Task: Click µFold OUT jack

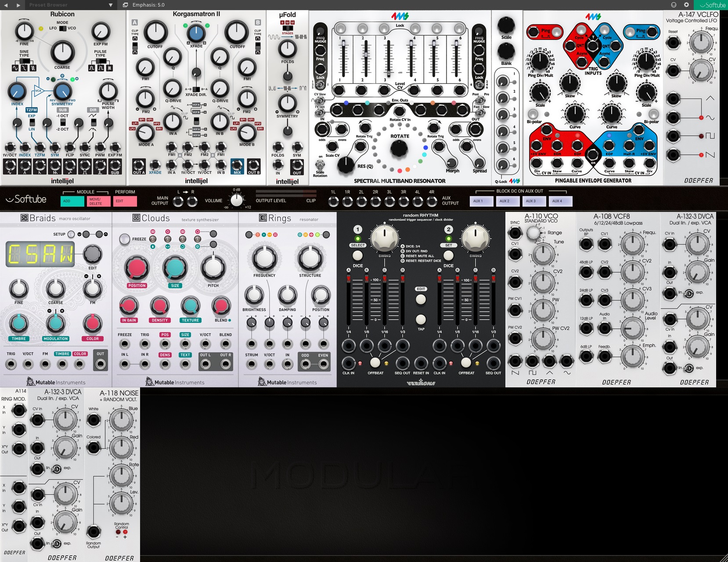Action: click(x=297, y=166)
